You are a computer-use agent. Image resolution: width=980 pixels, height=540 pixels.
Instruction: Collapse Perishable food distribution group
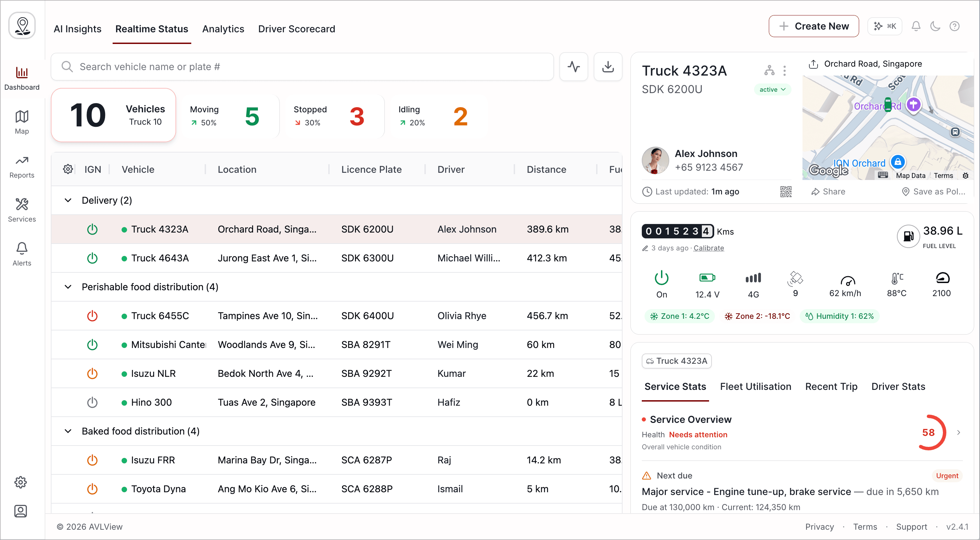click(x=68, y=287)
